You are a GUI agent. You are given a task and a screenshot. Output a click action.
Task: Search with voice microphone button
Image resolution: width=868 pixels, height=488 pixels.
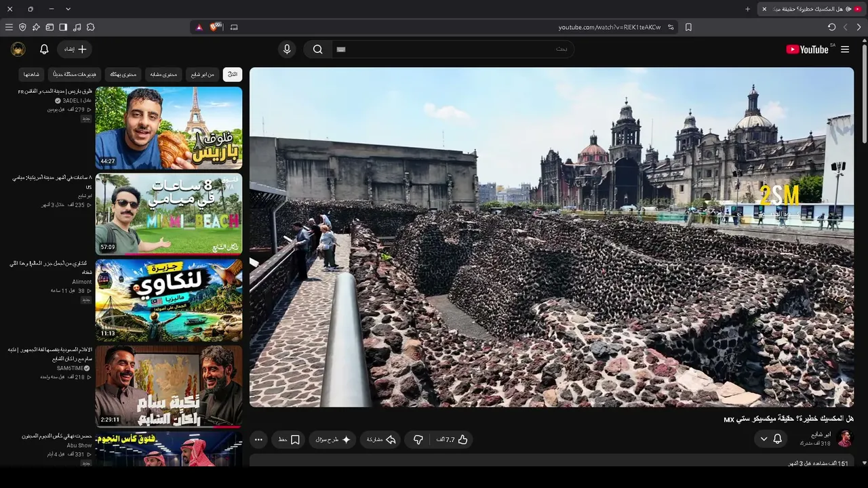287,49
